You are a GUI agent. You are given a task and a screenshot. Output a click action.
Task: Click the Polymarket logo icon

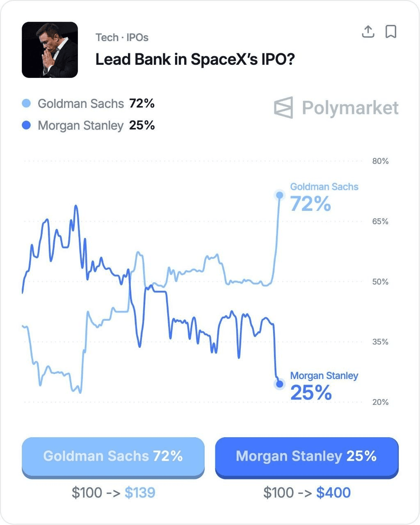coord(283,108)
